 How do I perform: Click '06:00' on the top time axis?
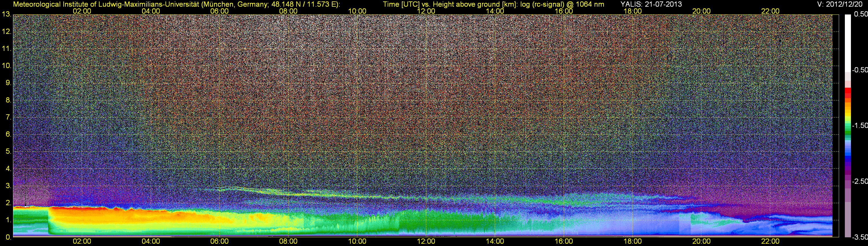pyautogui.click(x=219, y=11)
